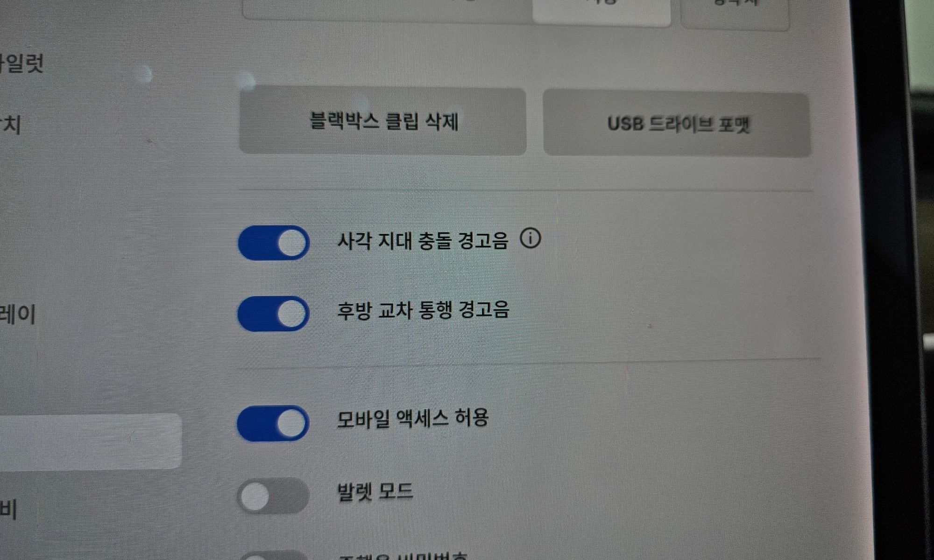Open the sidebar item ending in 치
Viewport: 934px width, 560px height.
point(10,125)
